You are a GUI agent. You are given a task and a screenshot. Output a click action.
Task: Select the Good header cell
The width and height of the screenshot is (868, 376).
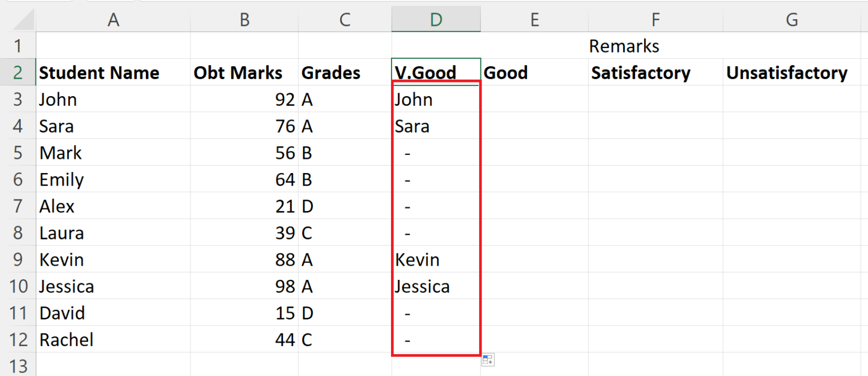point(535,72)
